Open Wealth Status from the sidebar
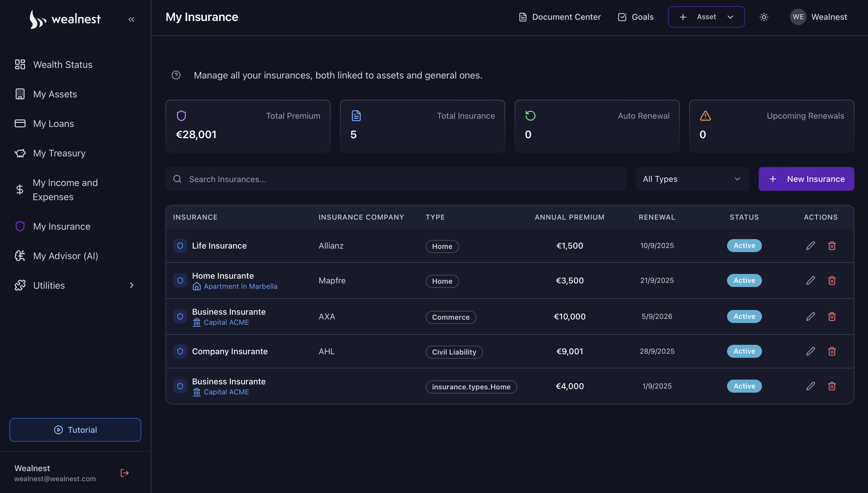Image resolution: width=868 pixels, height=493 pixels. [x=63, y=64]
